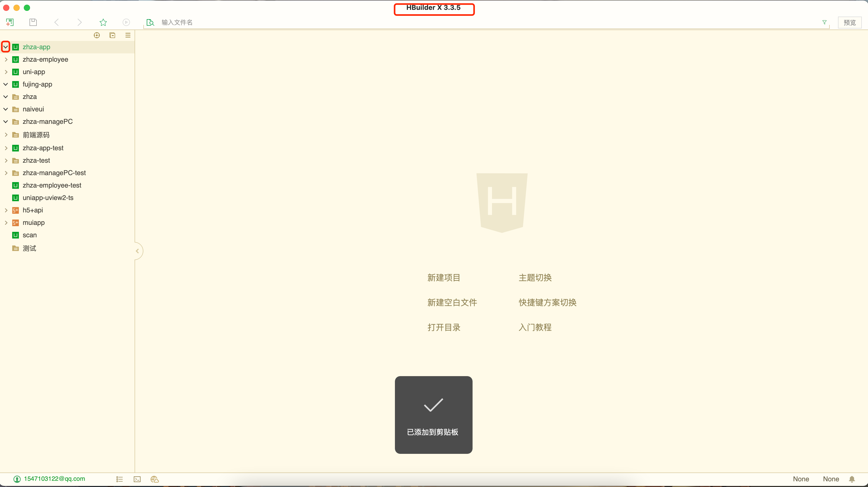Click the bookmark star icon
Screen dimensions: 868x487
point(103,22)
